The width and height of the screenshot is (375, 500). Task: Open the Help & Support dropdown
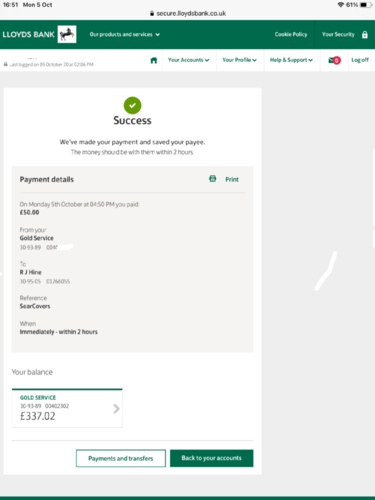tap(291, 60)
